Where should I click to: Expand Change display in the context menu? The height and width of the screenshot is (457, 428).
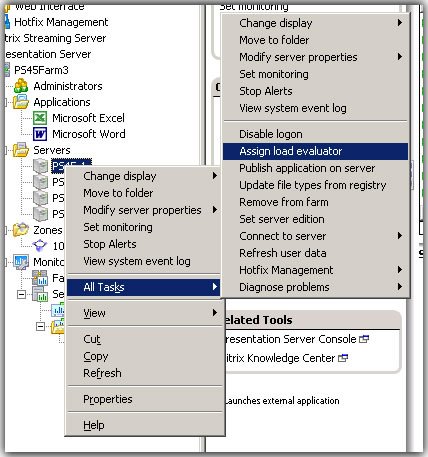click(x=144, y=176)
